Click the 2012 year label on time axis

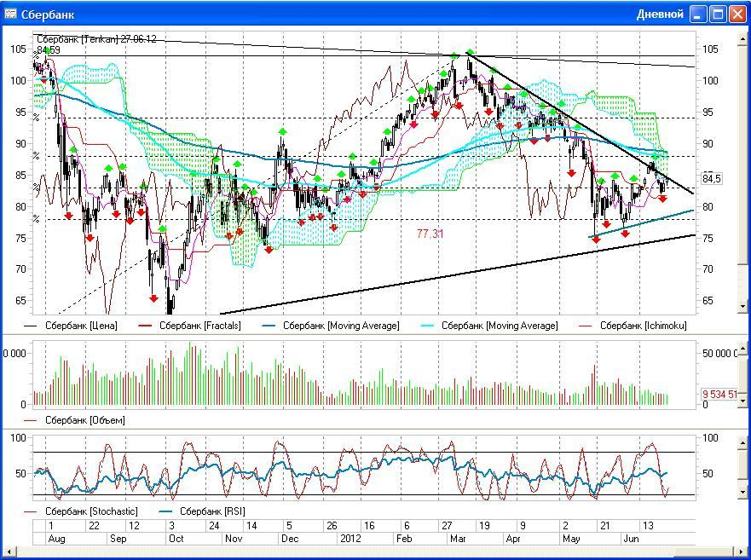350,539
